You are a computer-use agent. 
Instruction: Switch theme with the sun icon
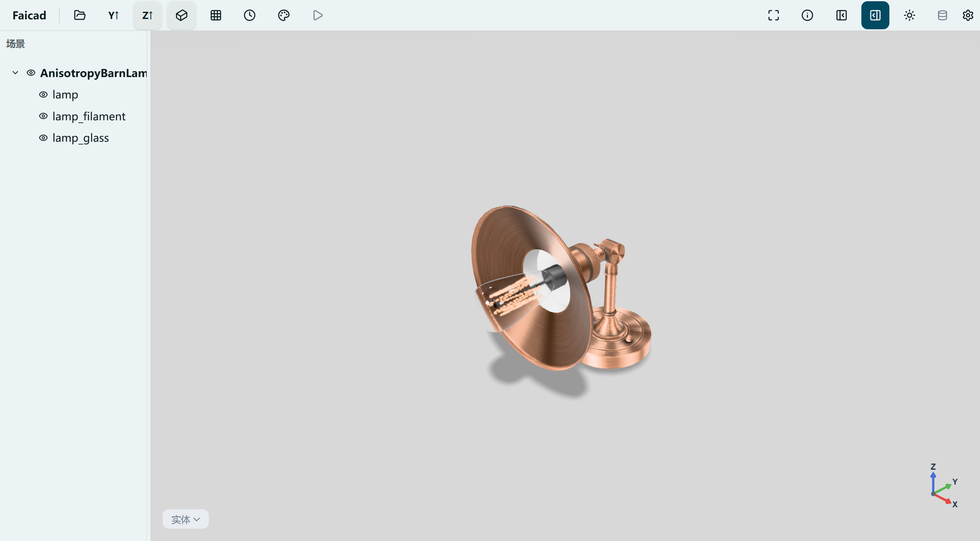pyautogui.click(x=910, y=15)
